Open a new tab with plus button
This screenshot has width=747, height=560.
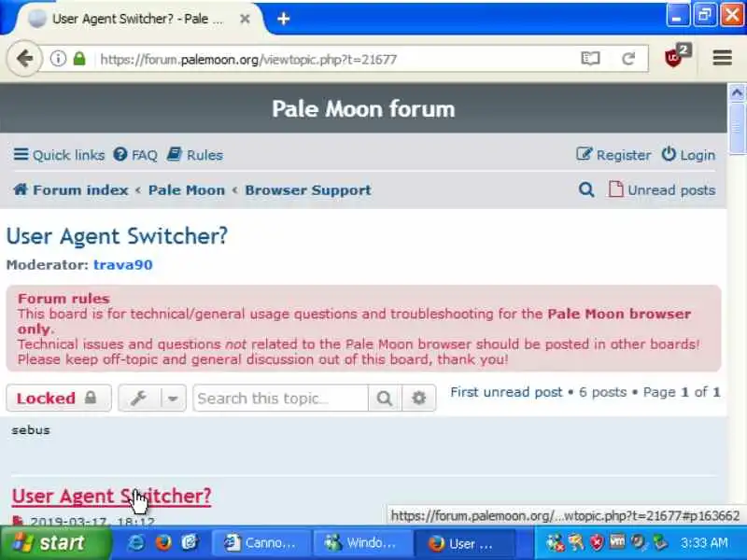tap(284, 19)
